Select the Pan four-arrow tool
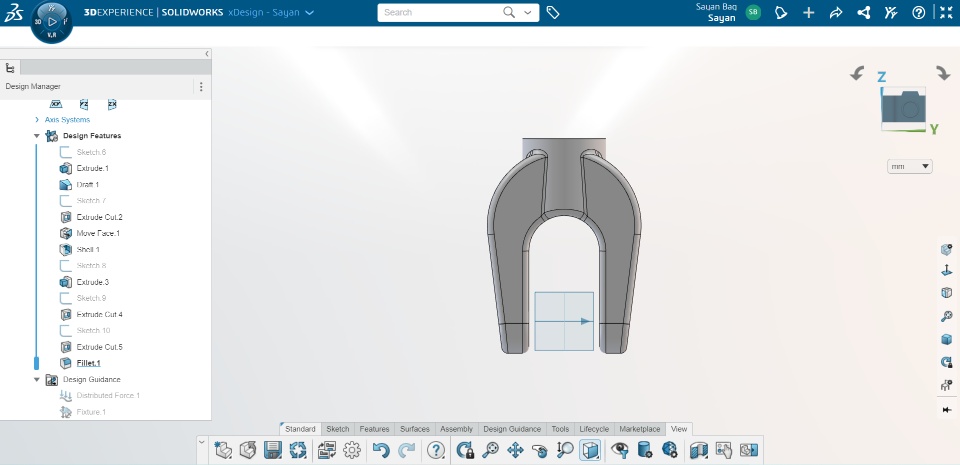 [515, 451]
